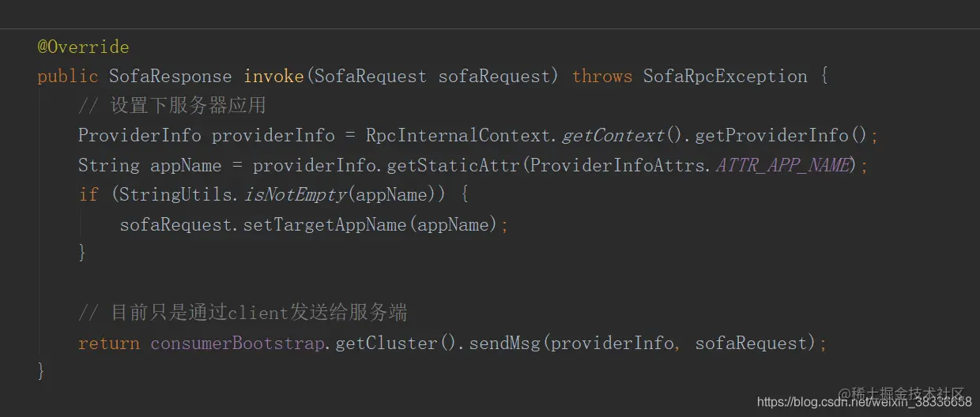980x417 pixels.
Task: Click 'SofaResponse' return type
Action: coord(171,77)
